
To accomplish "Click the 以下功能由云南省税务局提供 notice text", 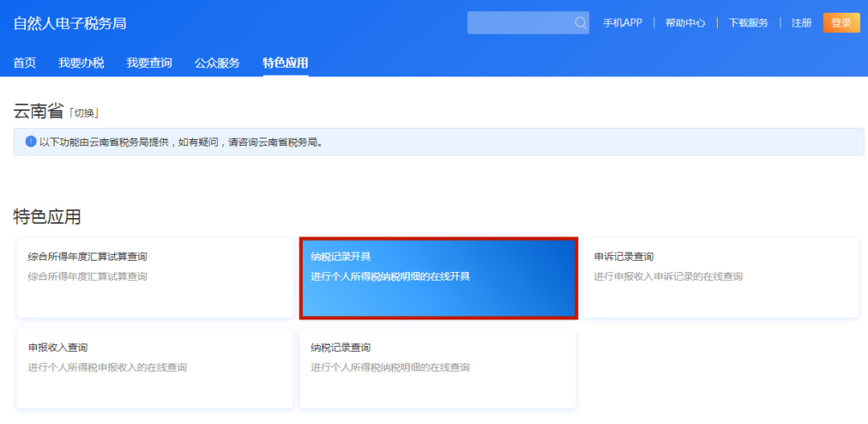I will click(181, 142).
